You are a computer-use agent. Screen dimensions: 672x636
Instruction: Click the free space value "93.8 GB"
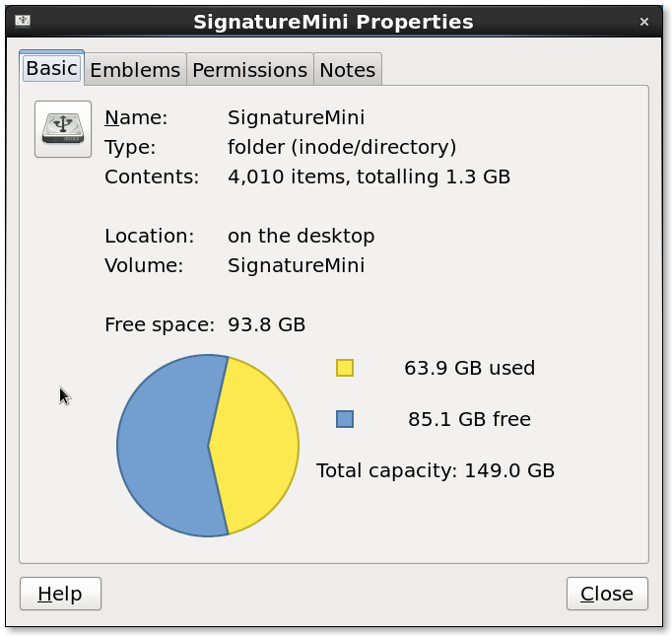pos(267,324)
